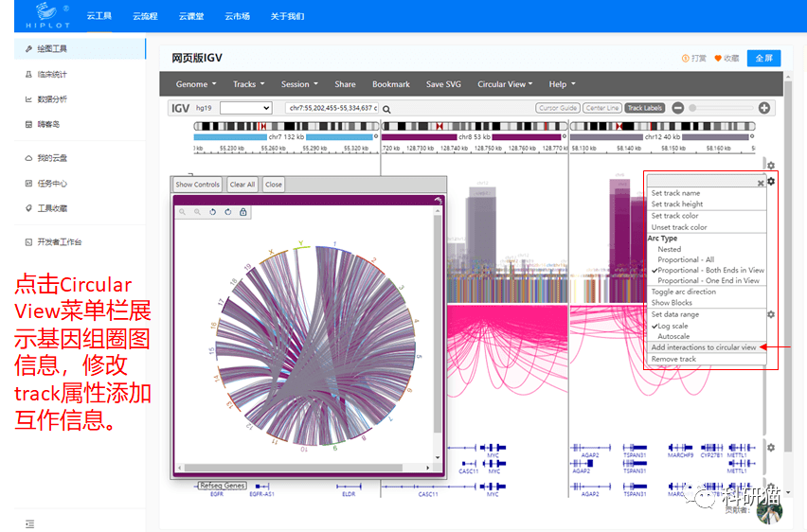The width and height of the screenshot is (807, 532).
Task: Click the 打赏 reward icon
Action: (x=686, y=59)
